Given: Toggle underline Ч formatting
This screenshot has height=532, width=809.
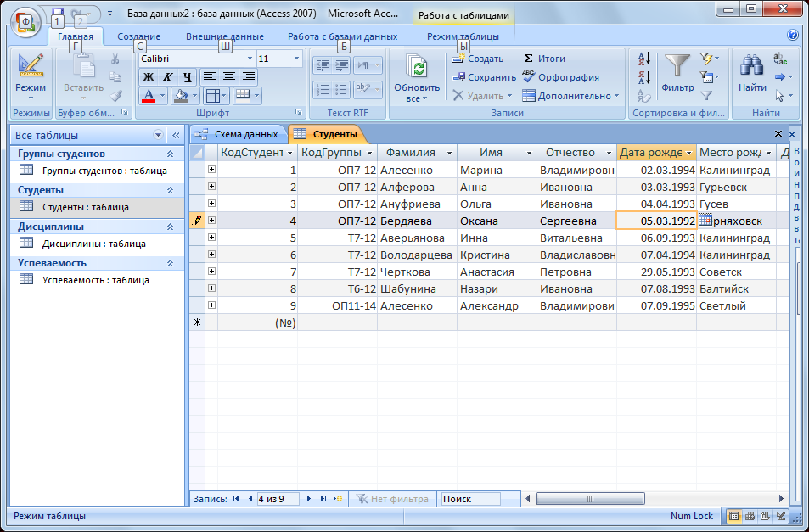Looking at the screenshot, I should 187,77.
